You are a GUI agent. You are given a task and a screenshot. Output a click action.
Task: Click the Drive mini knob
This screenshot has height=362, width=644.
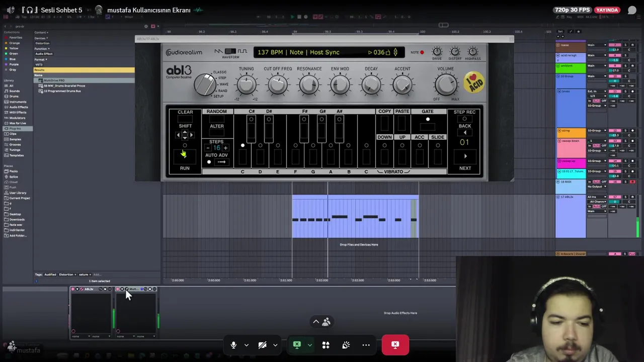click(x=437, y=51)
